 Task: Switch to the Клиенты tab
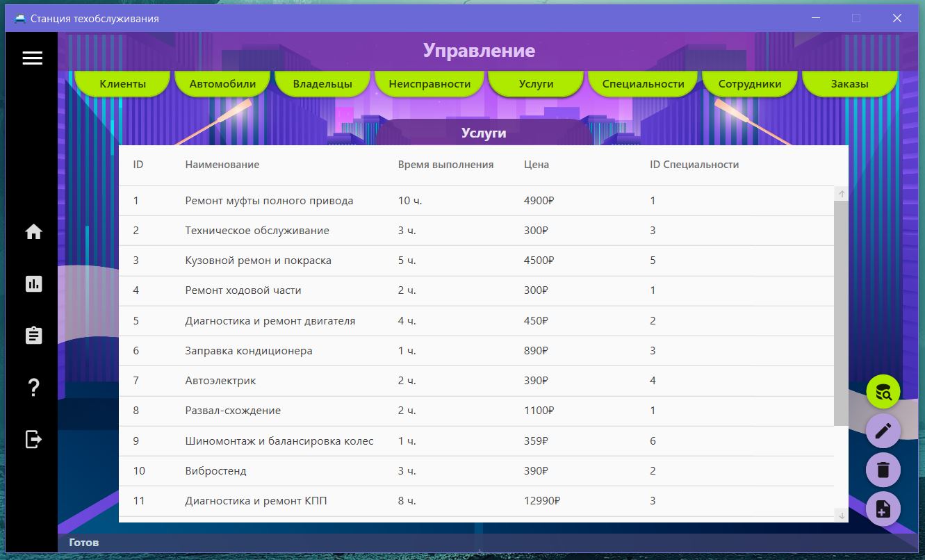click(123, 84)
